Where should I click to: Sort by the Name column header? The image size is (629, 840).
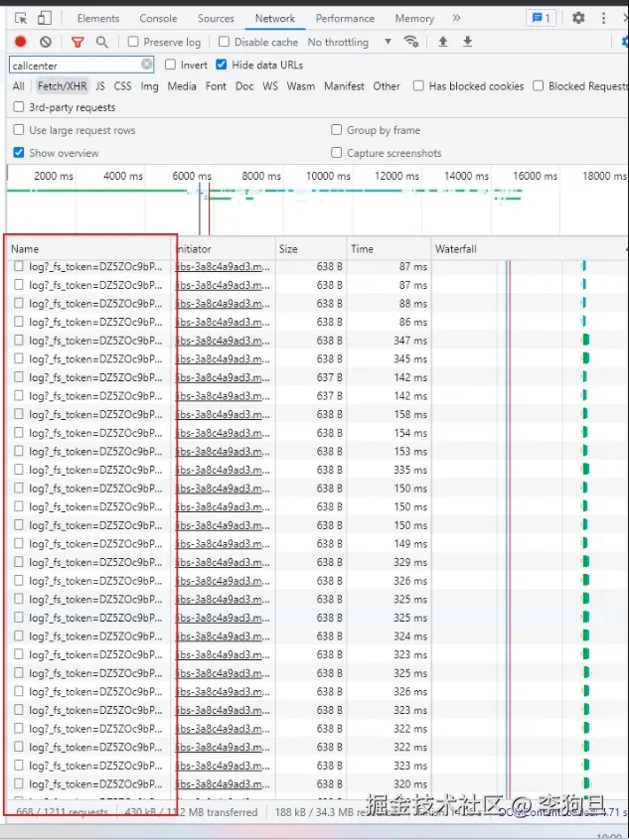[x=89, y=248]
